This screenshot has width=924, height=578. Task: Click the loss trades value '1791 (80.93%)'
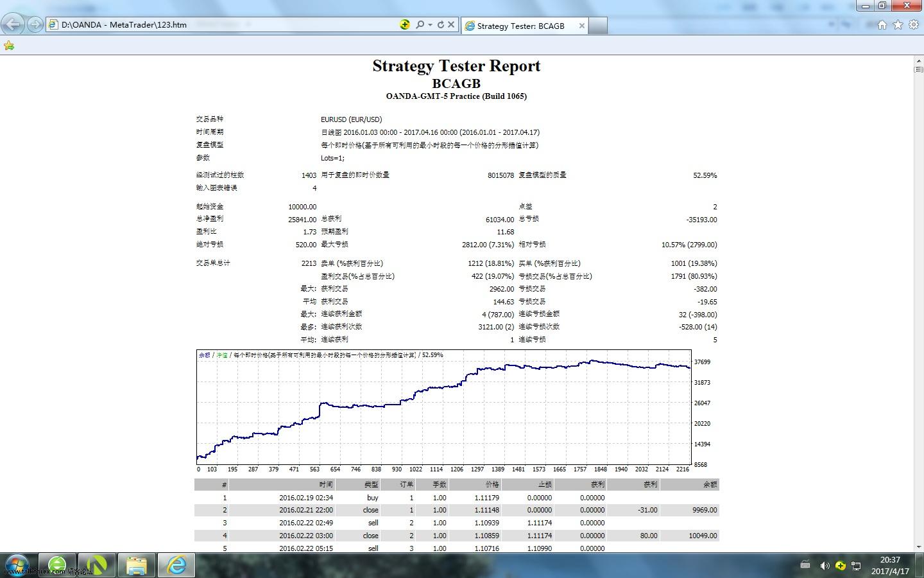coord(694,276)
